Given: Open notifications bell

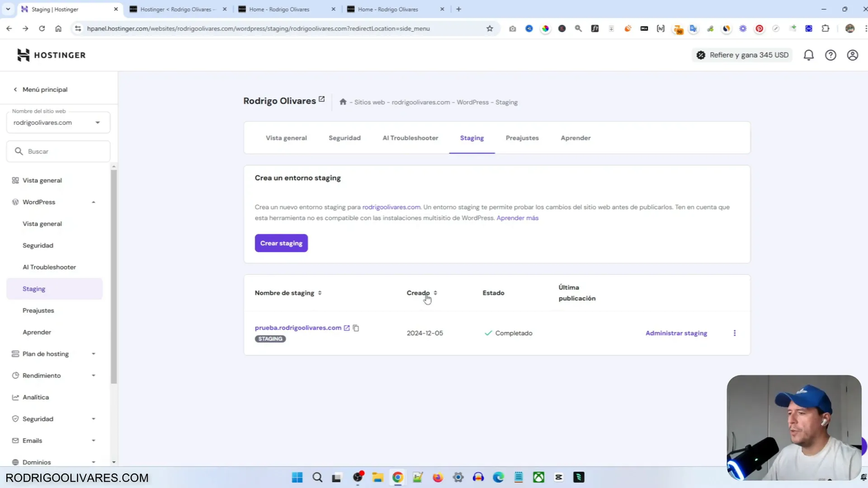Looking at the screenshot, I should click(x=808, y=55).
